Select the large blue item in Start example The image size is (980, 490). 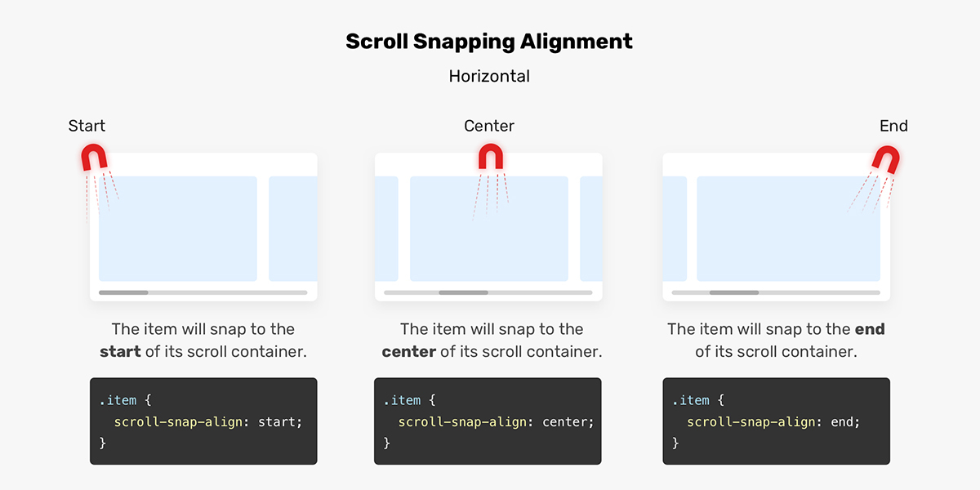click(x=178, y=229)
